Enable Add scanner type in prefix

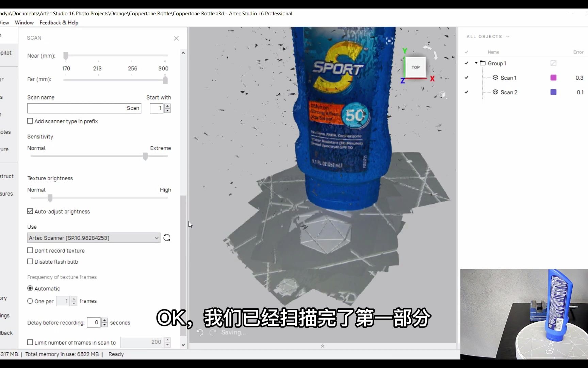[x=30, y=121]
